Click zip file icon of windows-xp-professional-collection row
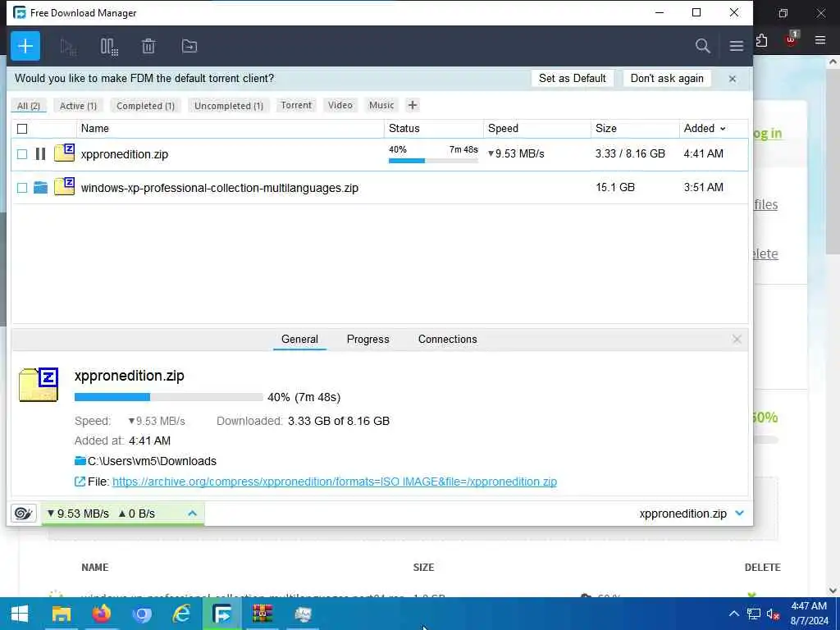The image size is (840, 630). click(x=64, y=186)
